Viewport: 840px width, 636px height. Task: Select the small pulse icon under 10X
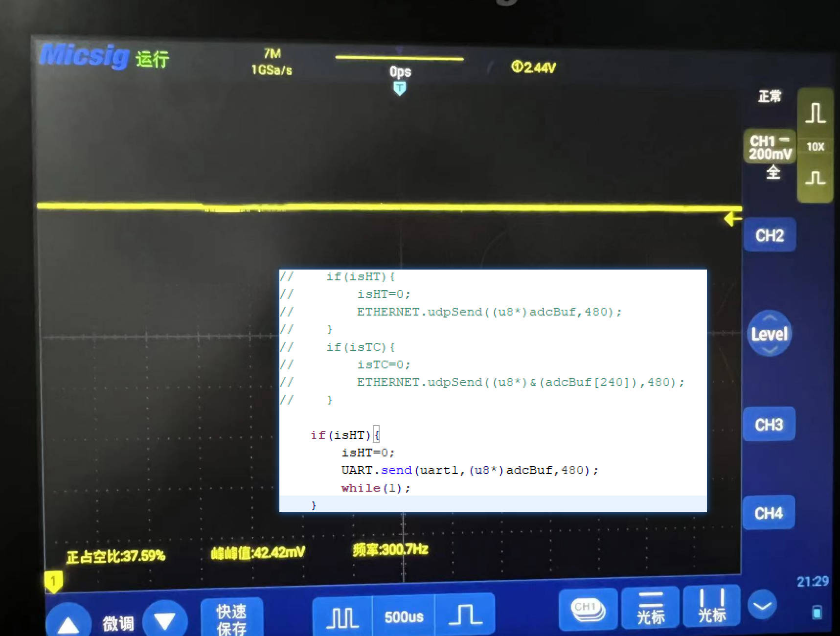[x=815, y=178]
